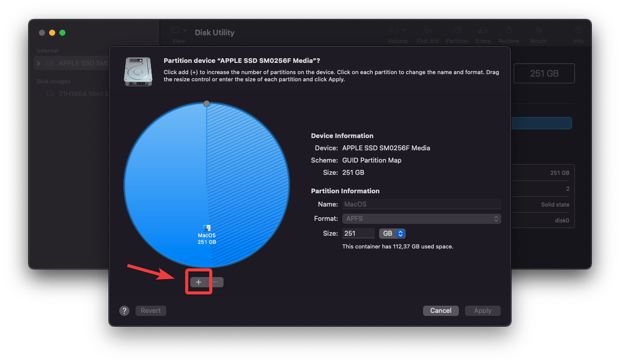
Task: Click the add partition plus button
Action: [x=198, y=282]
